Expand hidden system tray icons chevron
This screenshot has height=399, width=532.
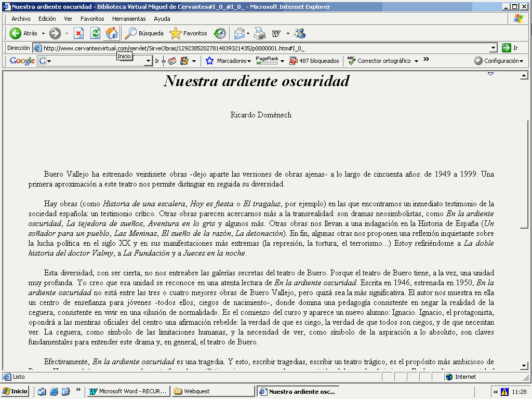495,392
